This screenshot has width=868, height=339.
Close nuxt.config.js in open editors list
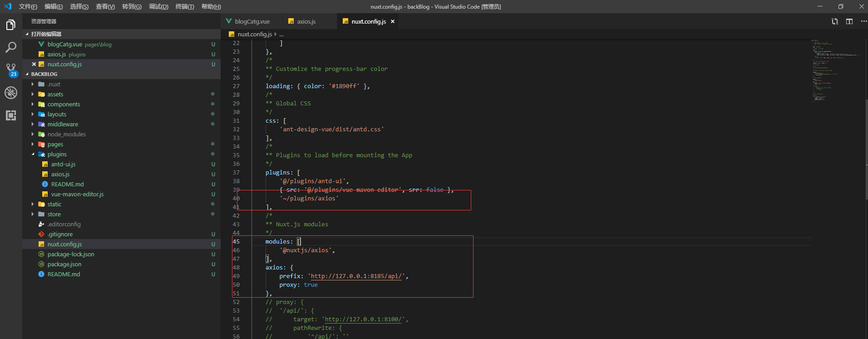tap(34, 64)
